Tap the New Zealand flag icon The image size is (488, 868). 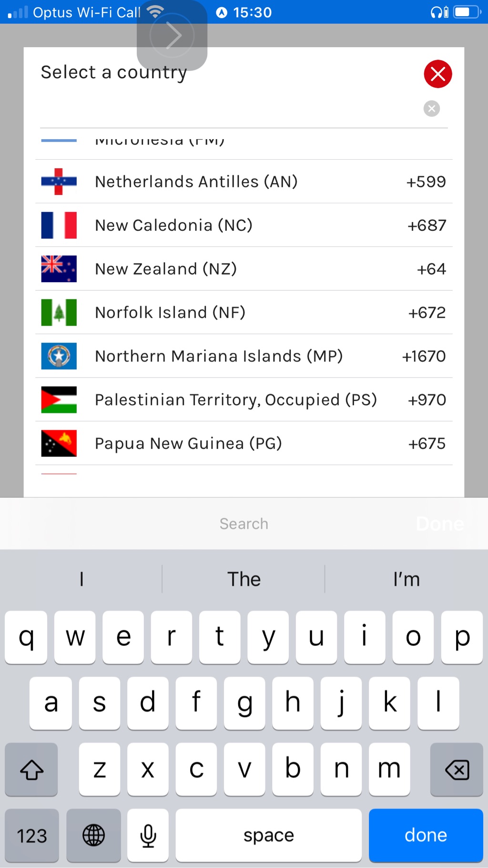59,269
